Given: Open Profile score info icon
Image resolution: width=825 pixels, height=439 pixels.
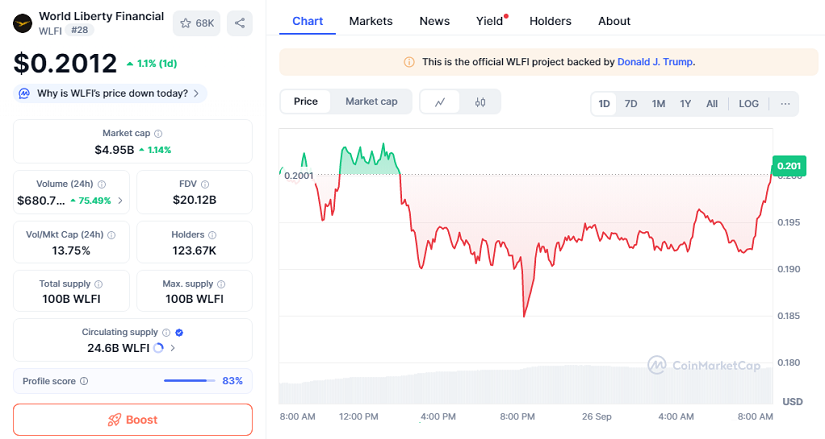Looking at the screenshot, I should tap(84, 381).
